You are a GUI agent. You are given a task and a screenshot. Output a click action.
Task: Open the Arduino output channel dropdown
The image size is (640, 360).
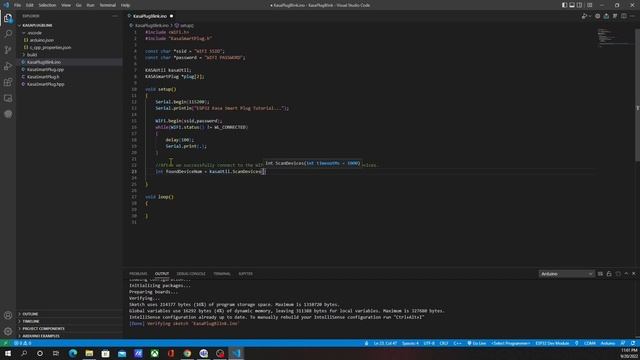(x=566, y=274)
